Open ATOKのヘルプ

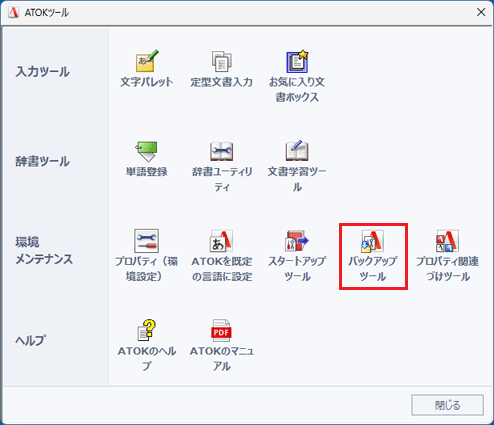[146, 345]
